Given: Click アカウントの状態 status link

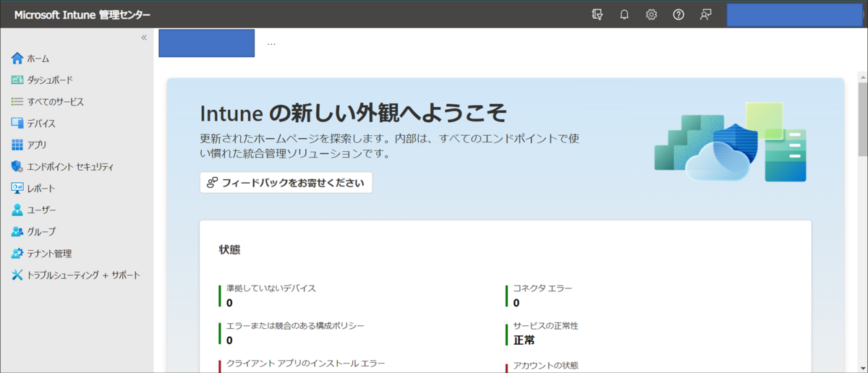Looking at the screenshot, I should tap(546, 365).
